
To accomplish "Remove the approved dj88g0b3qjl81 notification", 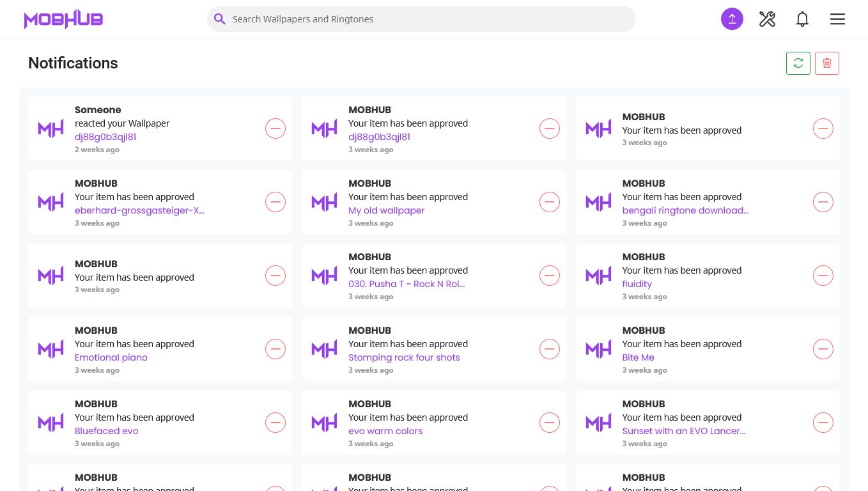I will pos(549,129).
